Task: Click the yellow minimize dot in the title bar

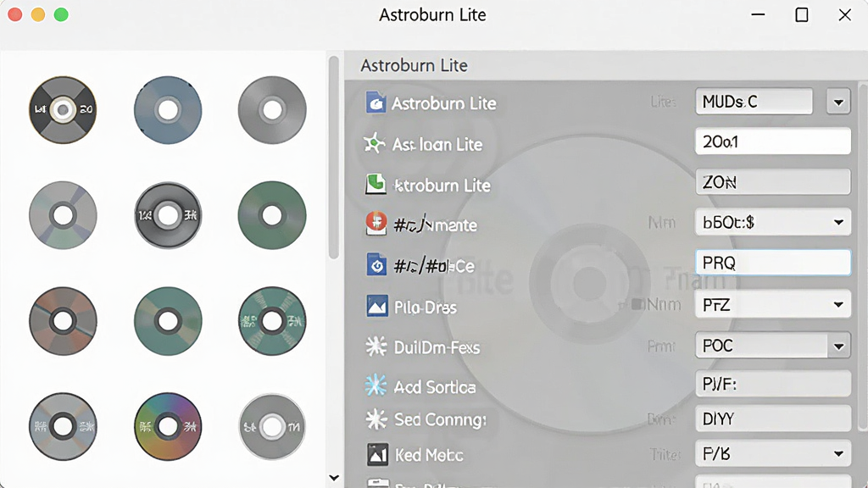Action: tap(37, 14)
